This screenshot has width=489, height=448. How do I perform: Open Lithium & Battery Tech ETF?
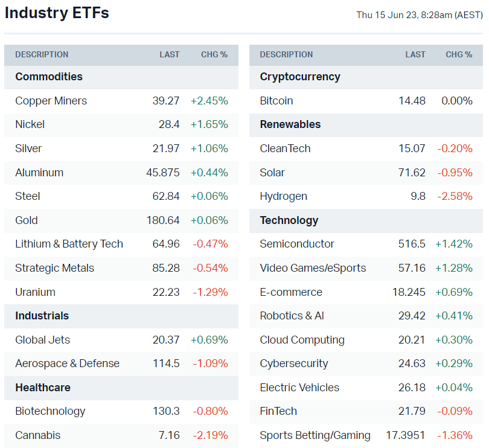tap(69, 244)
